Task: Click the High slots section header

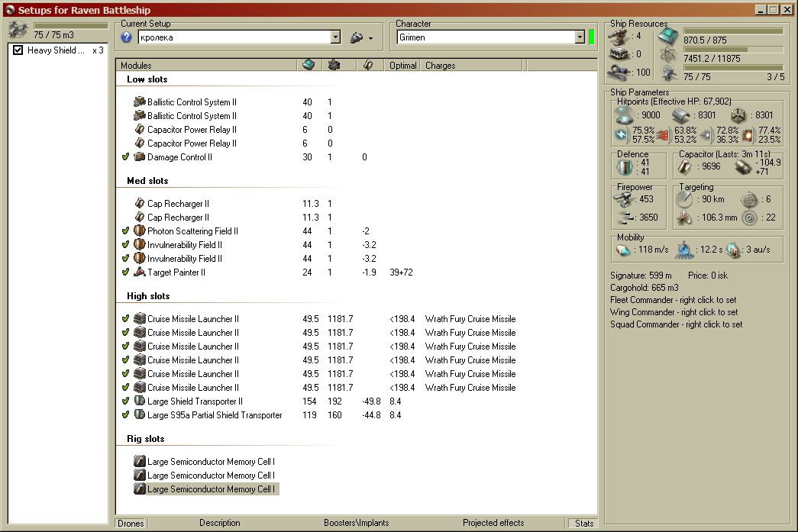Action: point(148,296)
